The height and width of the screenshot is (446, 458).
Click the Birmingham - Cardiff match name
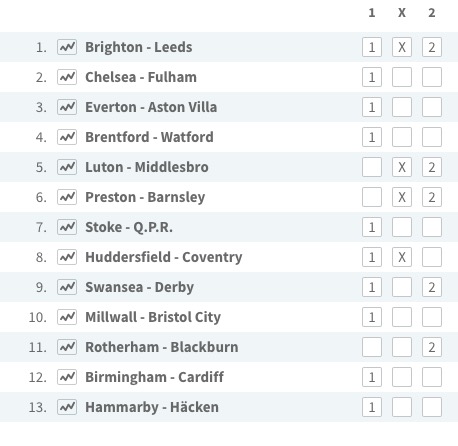[x=155, y=377]
